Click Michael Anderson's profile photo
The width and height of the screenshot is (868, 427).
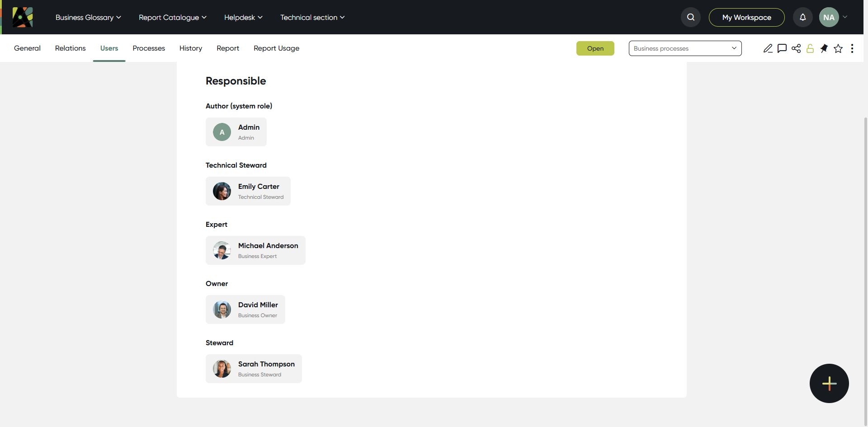click(x=222, y=250)
